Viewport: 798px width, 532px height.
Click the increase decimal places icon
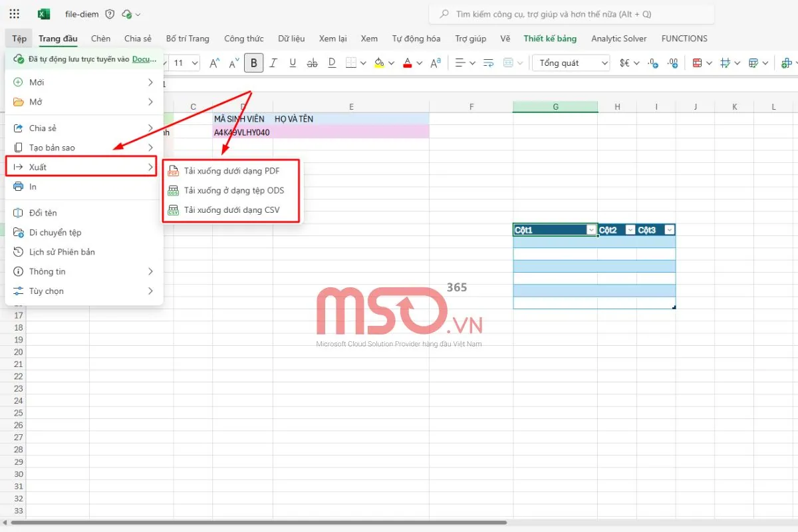pos(654,63)
